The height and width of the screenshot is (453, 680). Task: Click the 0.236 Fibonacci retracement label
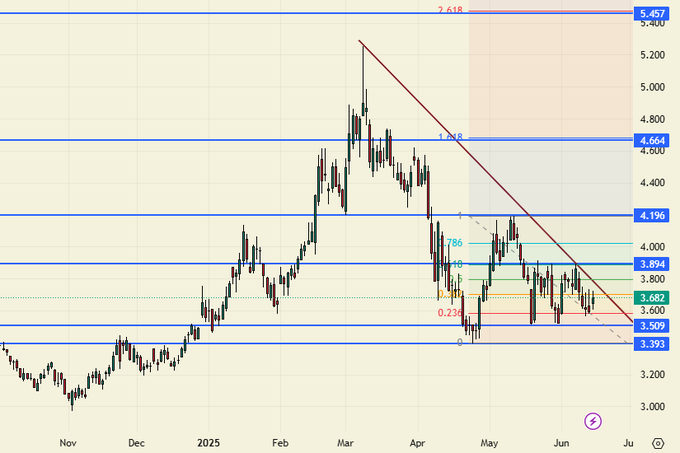(x=449, y=313)
